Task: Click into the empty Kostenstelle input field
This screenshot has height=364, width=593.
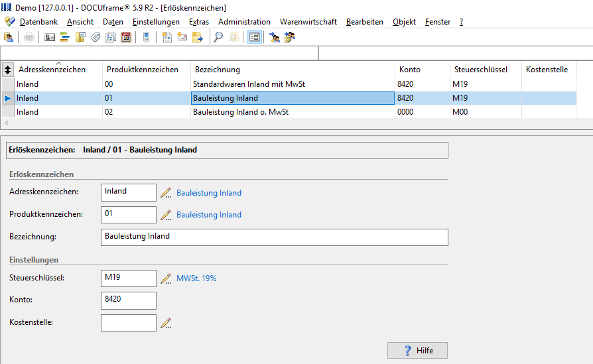Action: point(129,323)
